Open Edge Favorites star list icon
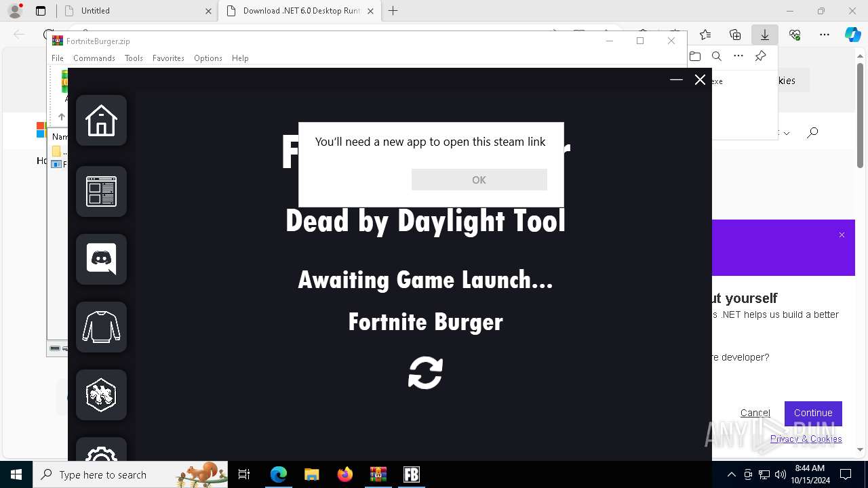Image resolution: width=868 pixels, height=488 pixels. point(705,35)
